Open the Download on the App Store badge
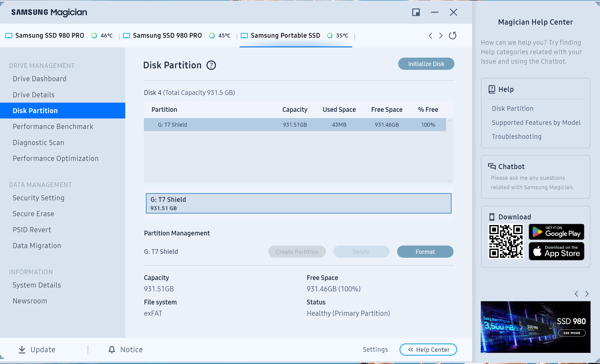This screenshot has width=600, height=364. coord(556,251)
